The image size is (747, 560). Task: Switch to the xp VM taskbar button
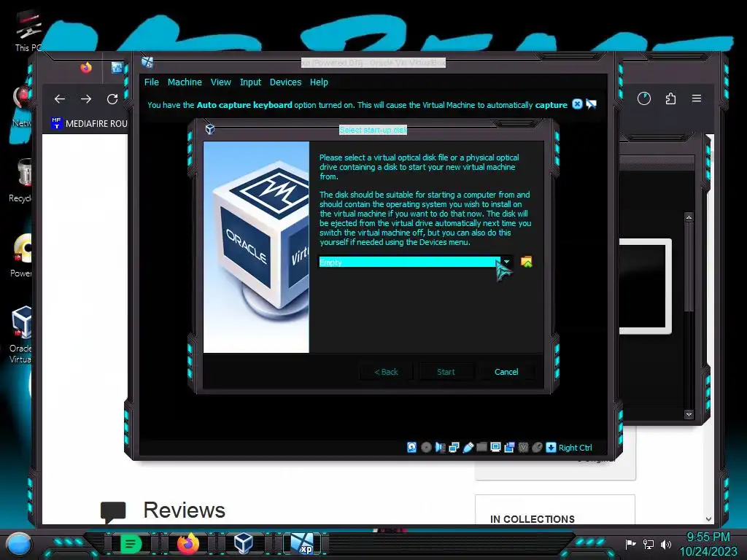point(302,544)
